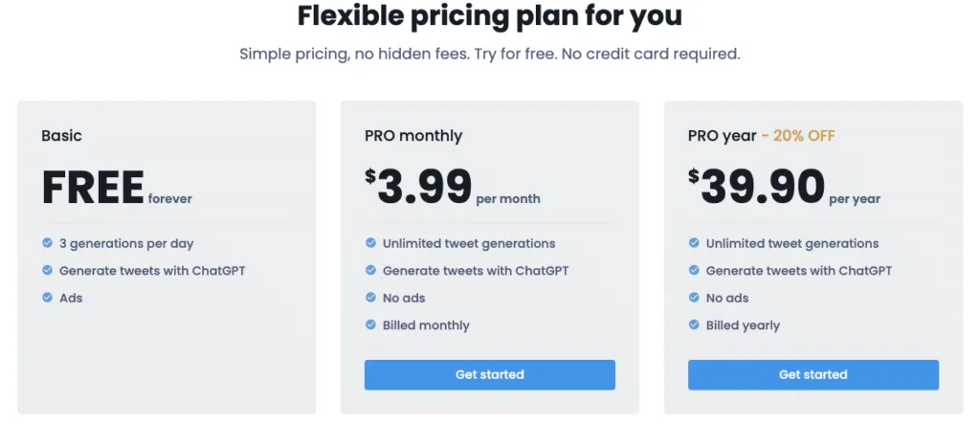Click Get started under PRO year

pos(813,375)
